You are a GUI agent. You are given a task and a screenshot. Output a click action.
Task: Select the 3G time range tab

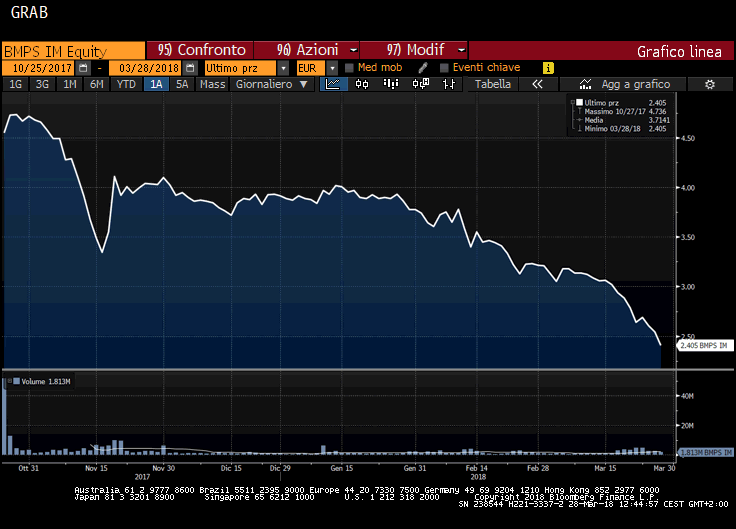[42, 84]
